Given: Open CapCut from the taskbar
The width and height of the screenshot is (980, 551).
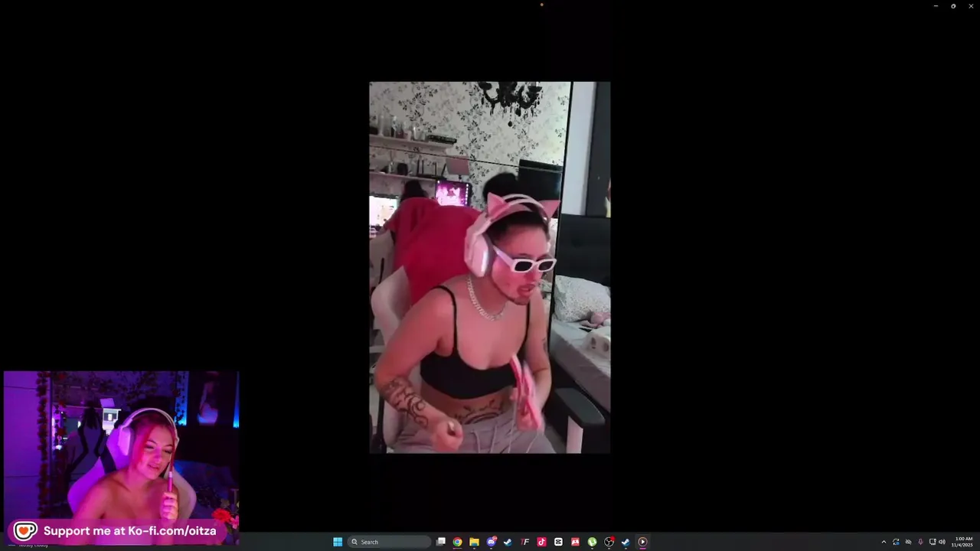Looking at the screenshot, I should tap(558, 542).
